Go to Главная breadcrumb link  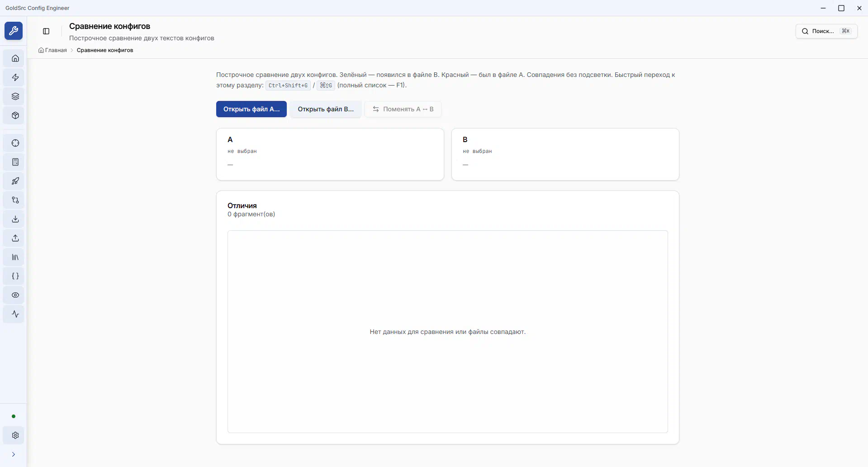(x=56, y=50)
